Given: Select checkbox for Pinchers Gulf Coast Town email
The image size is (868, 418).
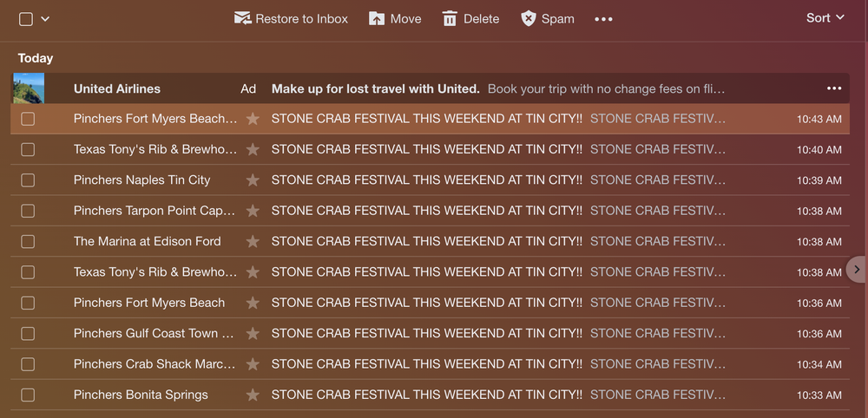Looking at the screenshot, I should pos(28,334).
